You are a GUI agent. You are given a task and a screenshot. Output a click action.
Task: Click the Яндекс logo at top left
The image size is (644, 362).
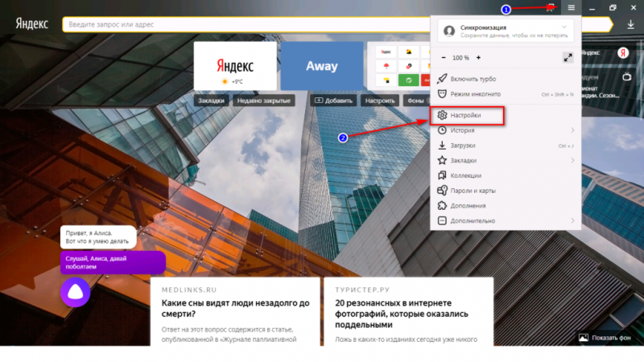pyautogui.click(x=31, y=24)
